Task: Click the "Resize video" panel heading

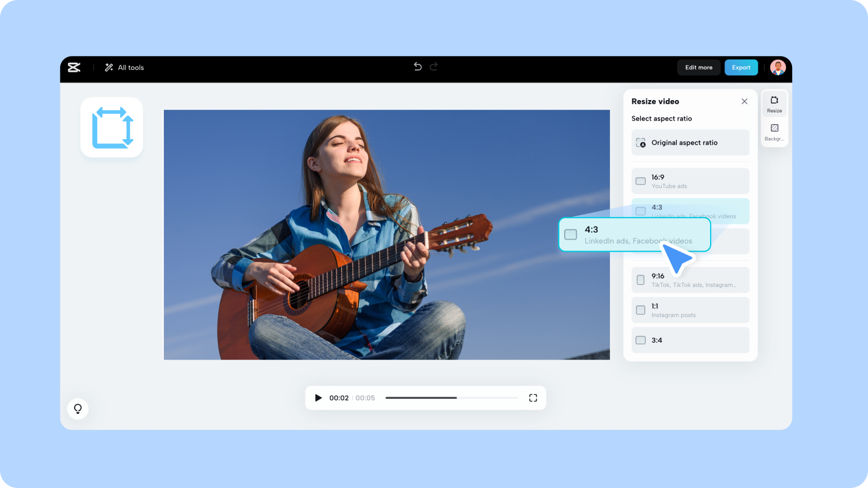Action: [655, 101]
